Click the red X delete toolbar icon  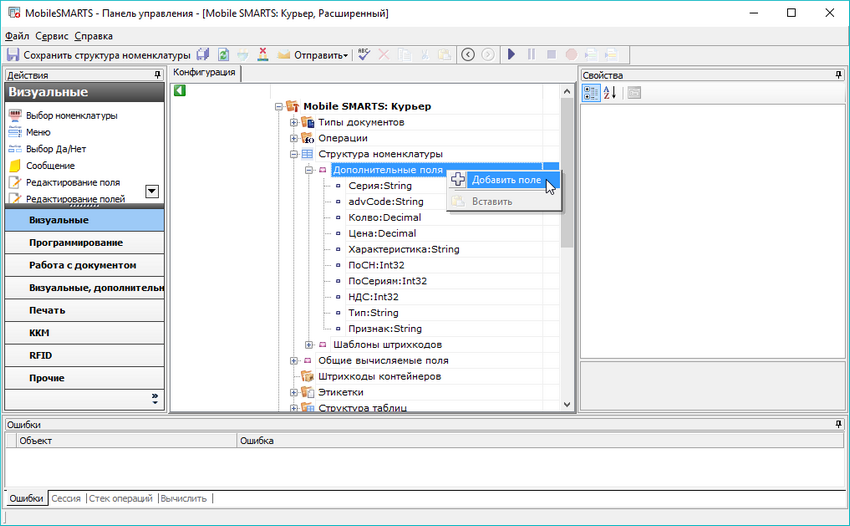[x=384, y=55]
